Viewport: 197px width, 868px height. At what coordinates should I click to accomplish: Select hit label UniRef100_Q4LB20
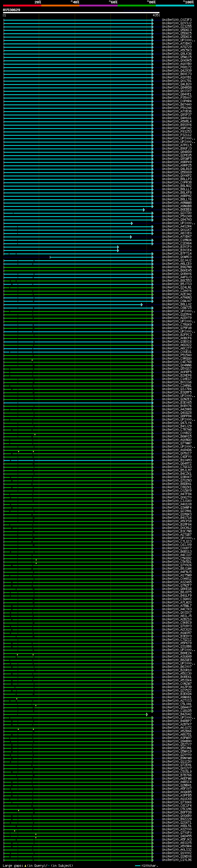177,84
